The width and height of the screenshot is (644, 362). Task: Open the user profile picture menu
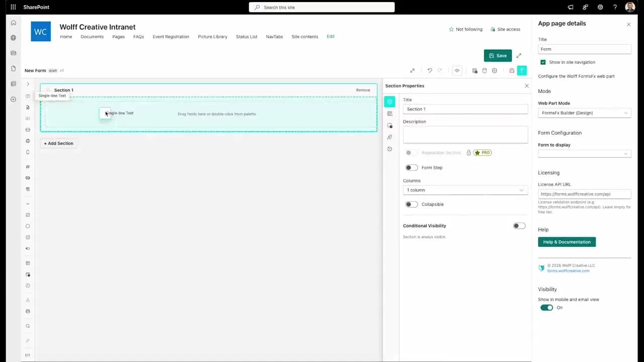630,7
